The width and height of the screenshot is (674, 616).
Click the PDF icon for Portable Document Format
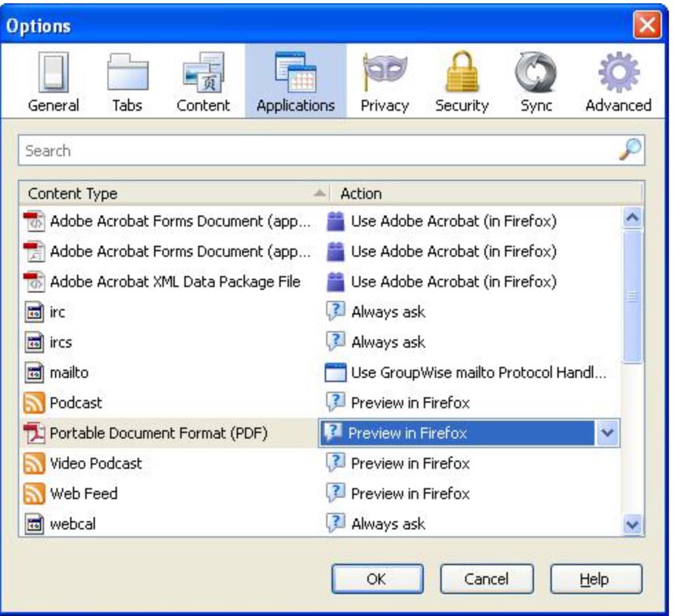pos(34,433)
